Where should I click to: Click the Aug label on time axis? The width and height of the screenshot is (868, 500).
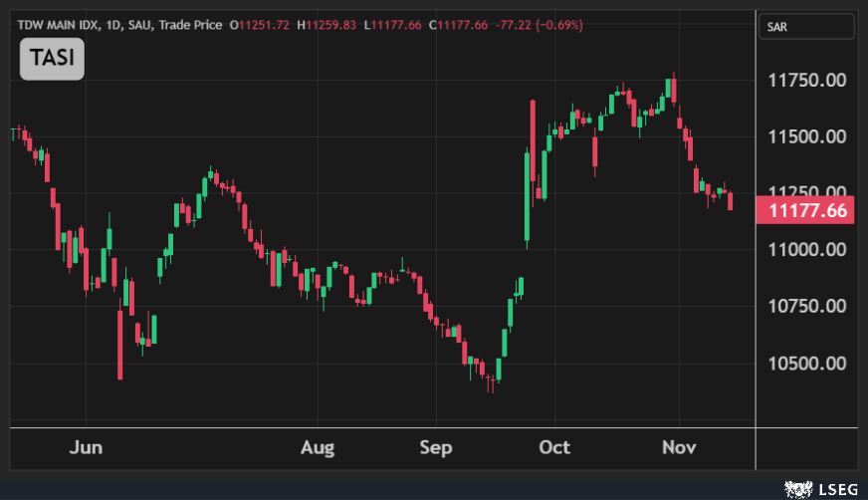[318, 447]
